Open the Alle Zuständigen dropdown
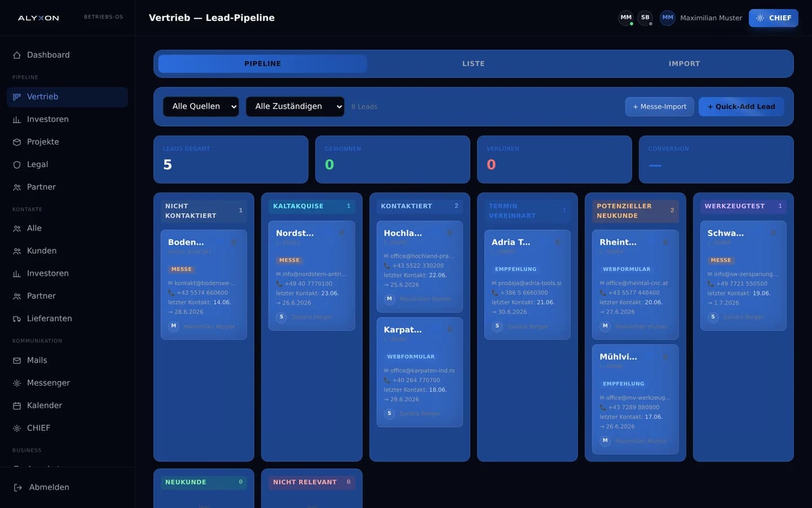 coord(295,107)
